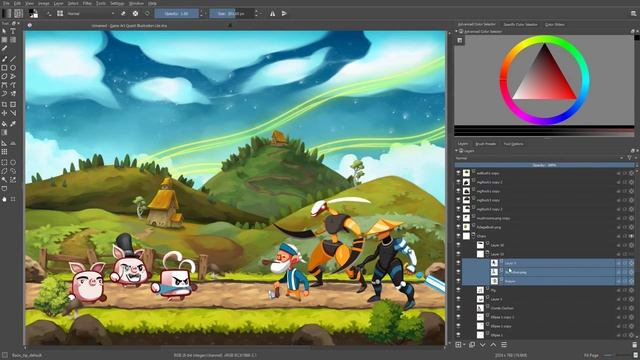Select the Polygon tool
The width and height of the screenshot is (640, 360).
pyautogui.click(x=4, y=76)
